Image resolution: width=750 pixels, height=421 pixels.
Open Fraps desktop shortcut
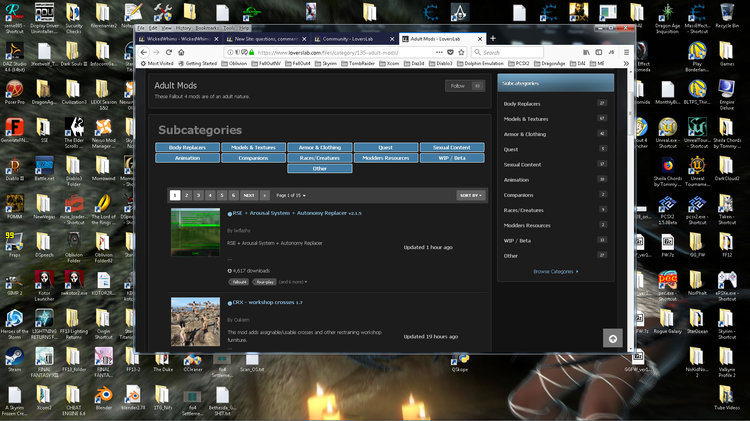[14, 245]
